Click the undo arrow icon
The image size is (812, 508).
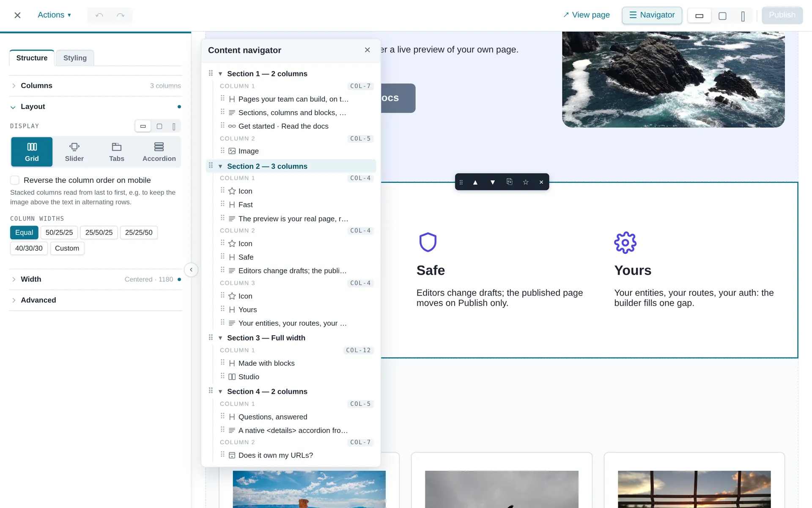(99, 15)
